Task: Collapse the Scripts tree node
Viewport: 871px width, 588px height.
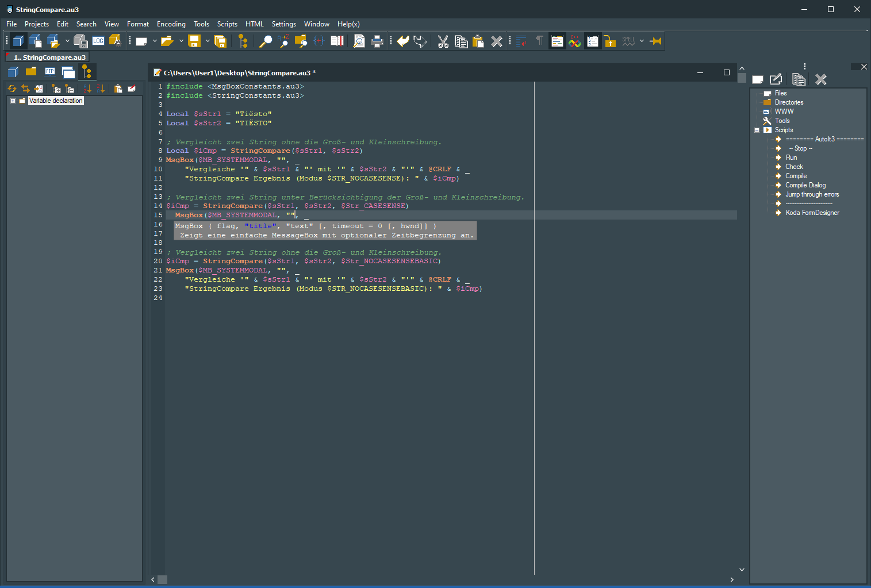Action: click(757, 130)
